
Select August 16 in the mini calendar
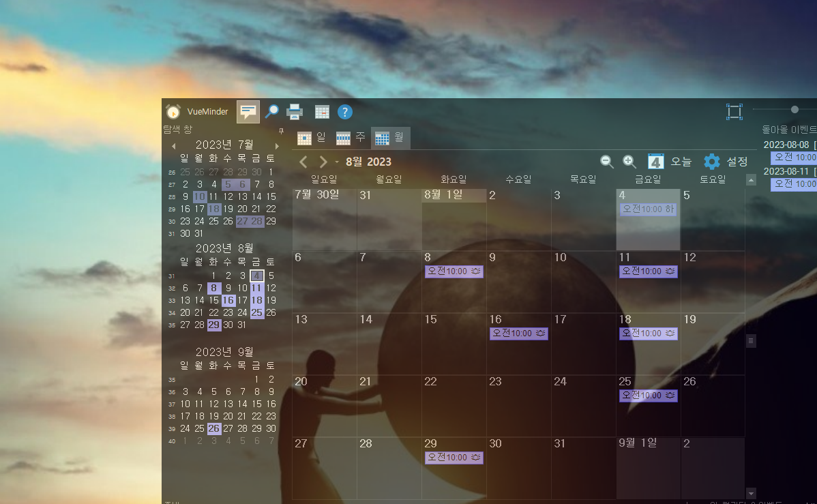228,300
